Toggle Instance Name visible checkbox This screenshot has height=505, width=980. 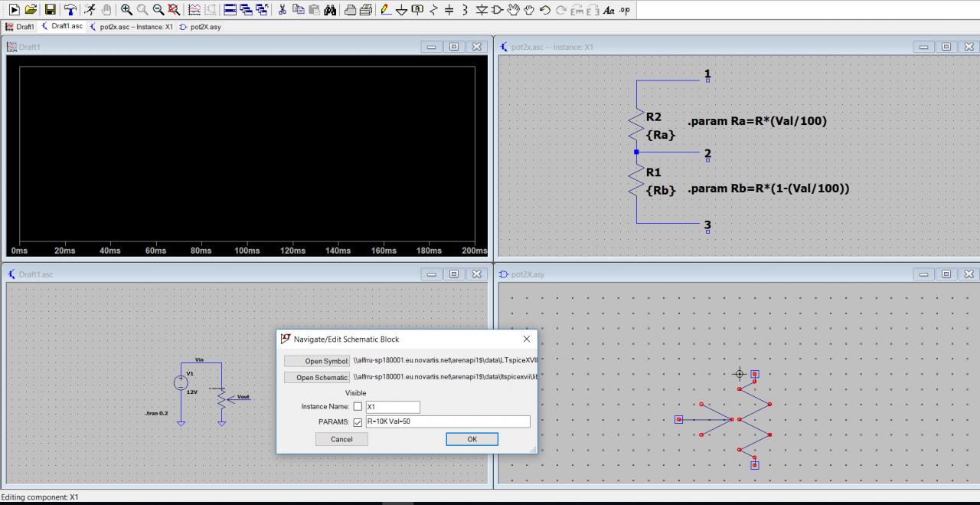coord(358,407)
